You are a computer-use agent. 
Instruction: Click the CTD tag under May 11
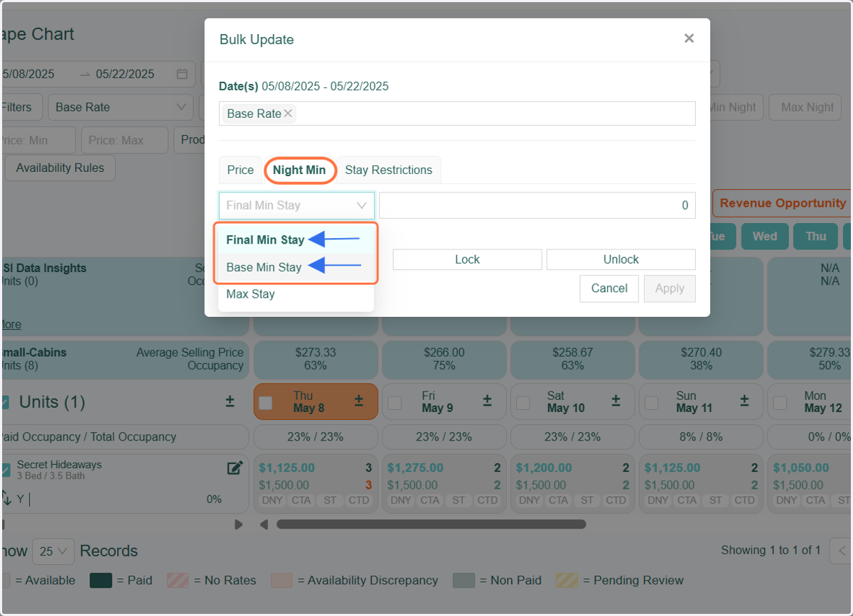[x=745, y=500]
